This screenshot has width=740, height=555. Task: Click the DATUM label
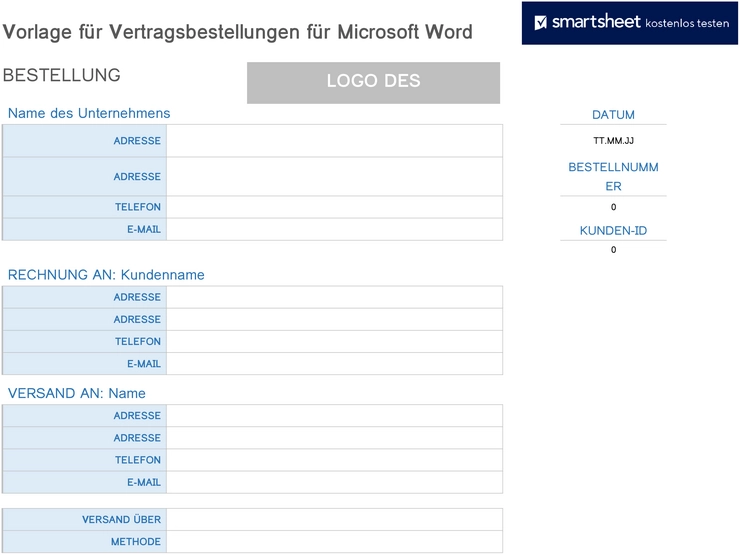[x=613, y=115]
